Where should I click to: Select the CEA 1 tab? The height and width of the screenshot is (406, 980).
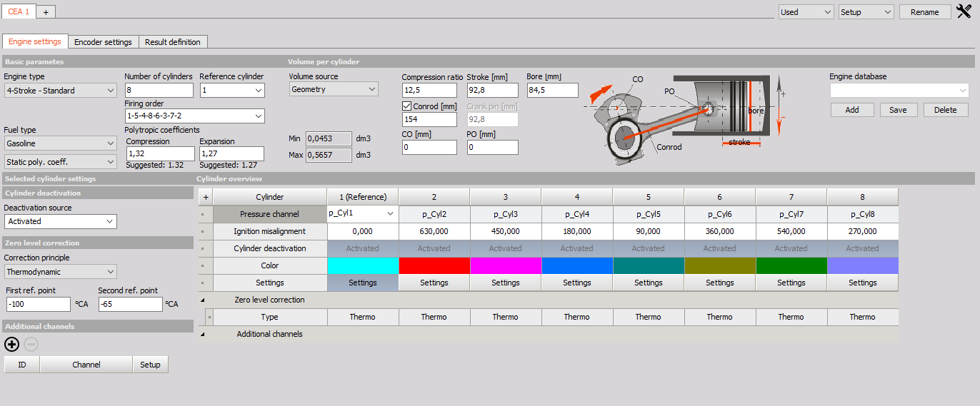click(x=19, y=12)
